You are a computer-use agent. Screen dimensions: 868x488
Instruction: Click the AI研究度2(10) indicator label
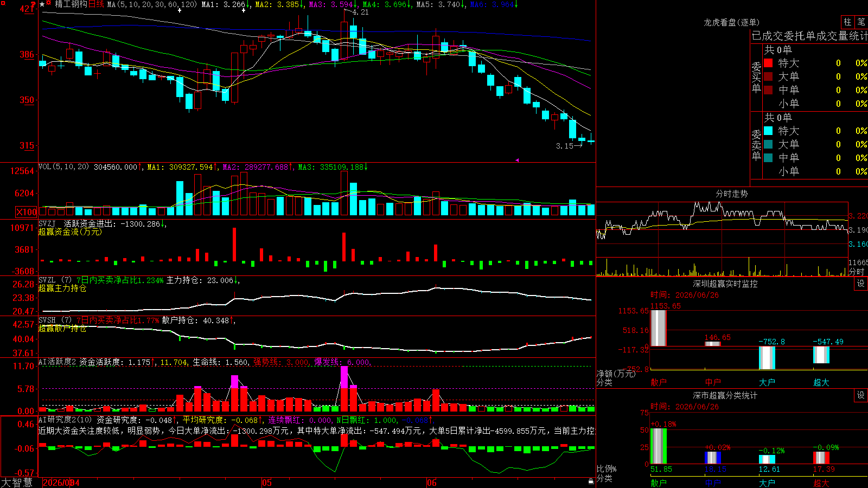click(65, 420)
